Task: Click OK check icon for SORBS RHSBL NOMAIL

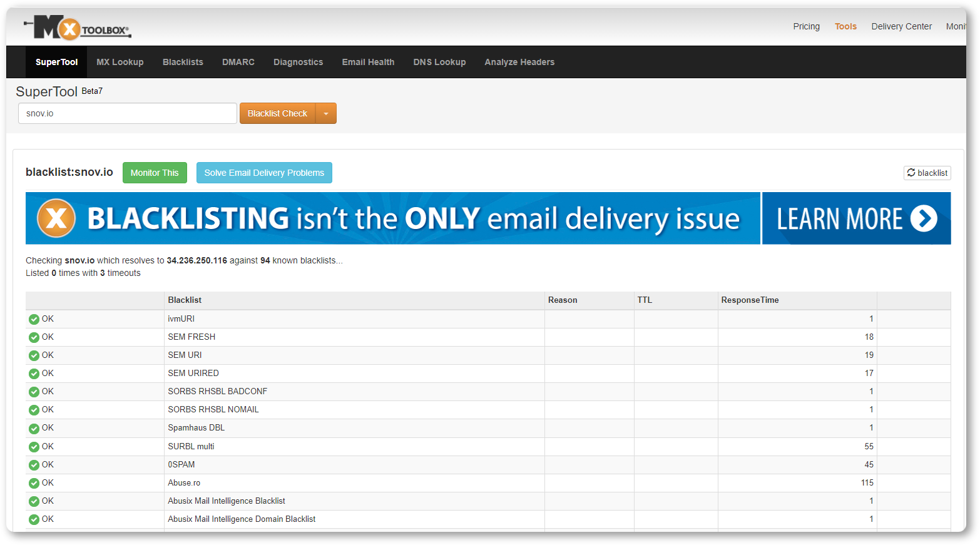Action: point(34,410)
